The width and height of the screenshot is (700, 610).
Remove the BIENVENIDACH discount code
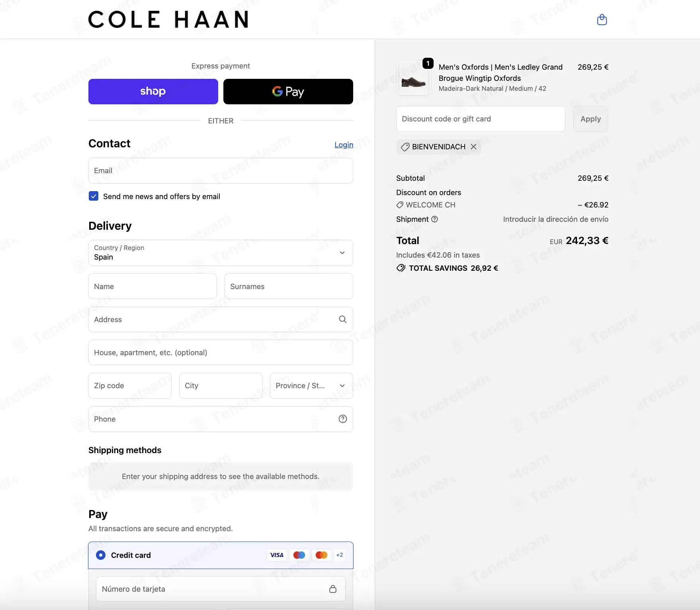coord(473,147)
